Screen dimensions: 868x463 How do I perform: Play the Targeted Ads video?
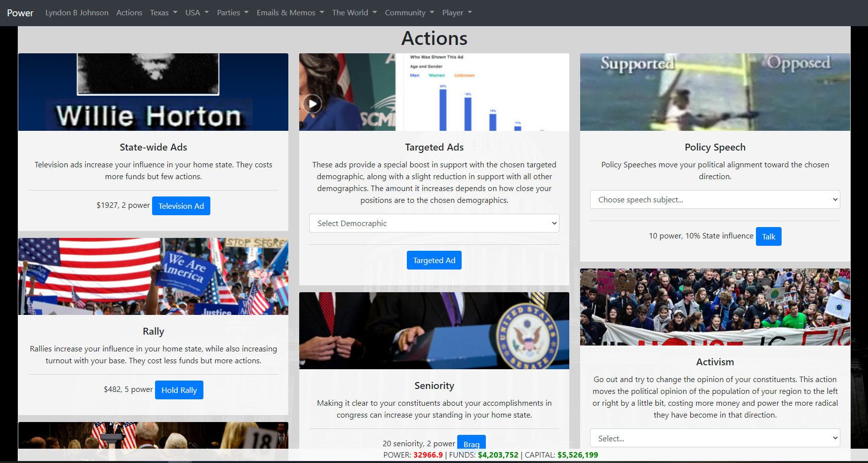[x=312, y=104]
